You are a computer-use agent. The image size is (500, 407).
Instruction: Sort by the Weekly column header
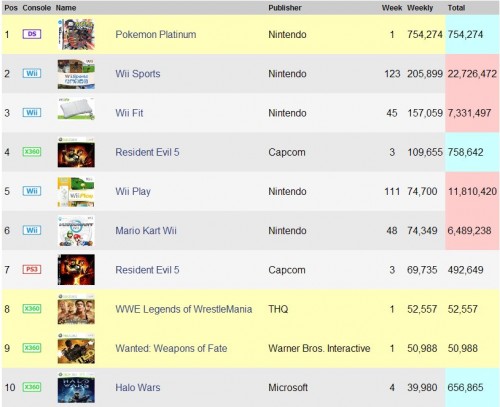[420, 8]
